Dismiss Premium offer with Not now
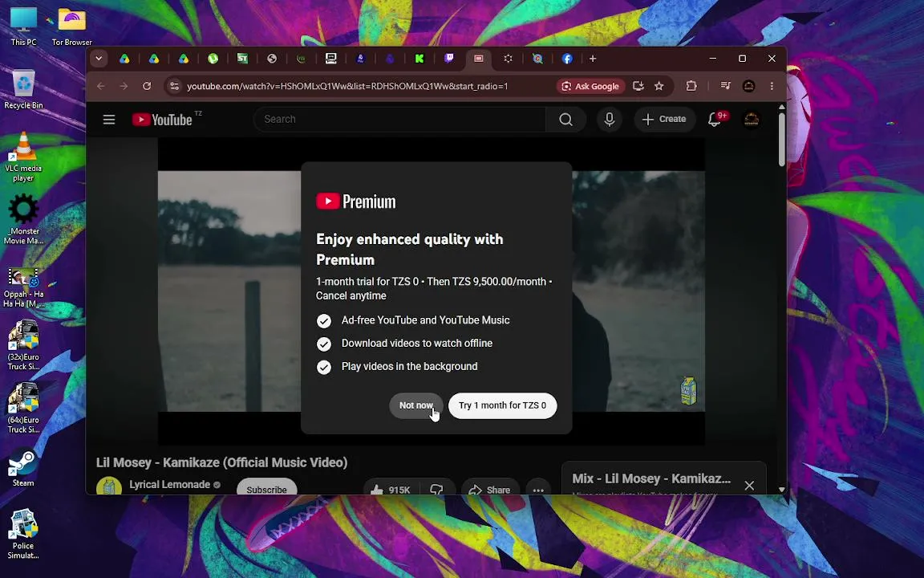The image size is (924, 578). point(416,405)
